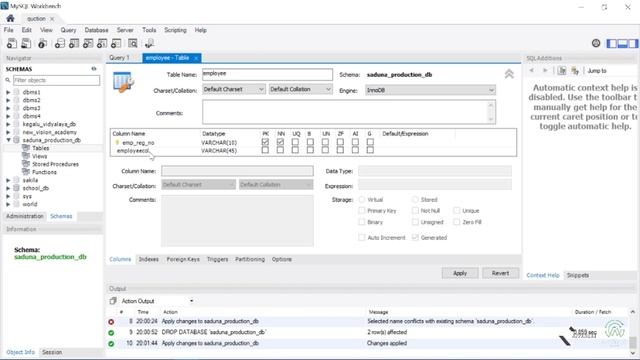Open the object inspector toolbar icon
Screen dimensions: 640x360
pos(42,43)
